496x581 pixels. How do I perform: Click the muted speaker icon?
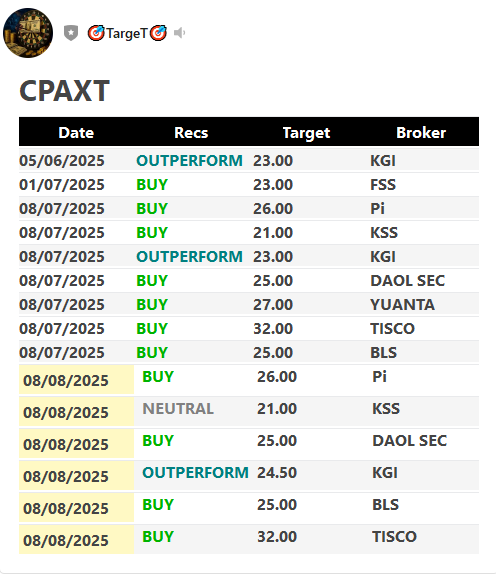179,33
